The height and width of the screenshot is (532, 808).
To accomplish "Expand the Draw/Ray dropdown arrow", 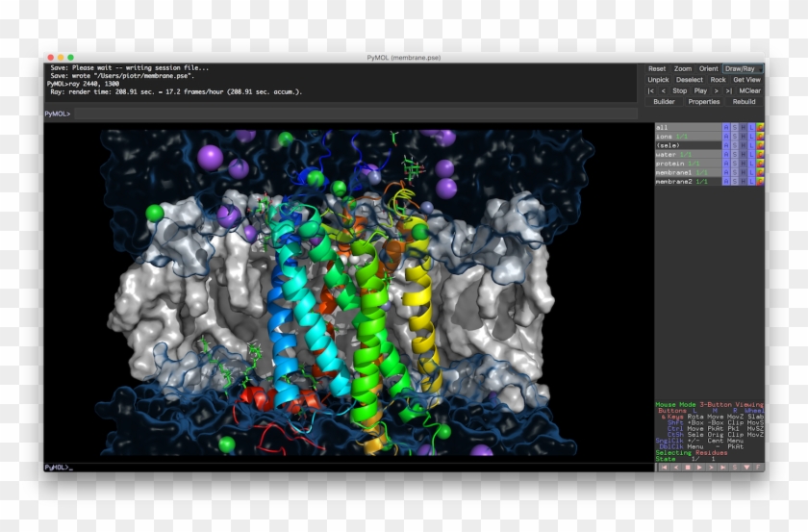I will (761, 69).
